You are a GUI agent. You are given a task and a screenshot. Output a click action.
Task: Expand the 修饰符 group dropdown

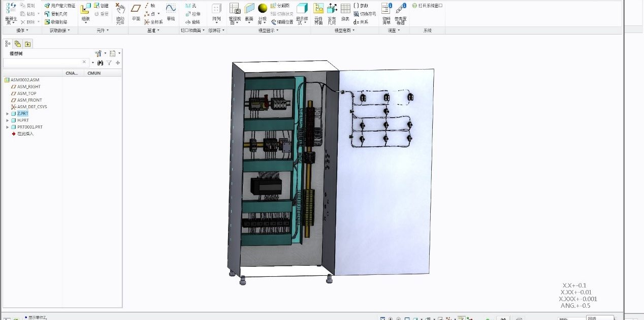tap(216, 30)
